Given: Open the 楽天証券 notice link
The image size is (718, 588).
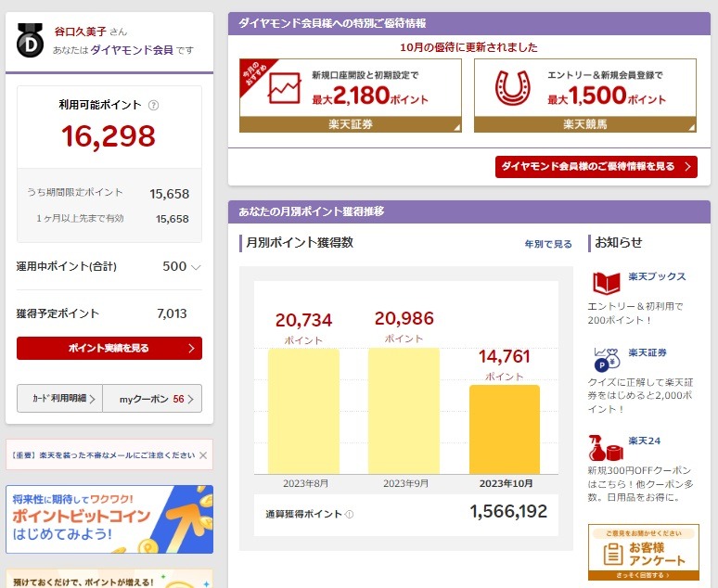Looking at the screenshot, I should click(x=647, y=352).
